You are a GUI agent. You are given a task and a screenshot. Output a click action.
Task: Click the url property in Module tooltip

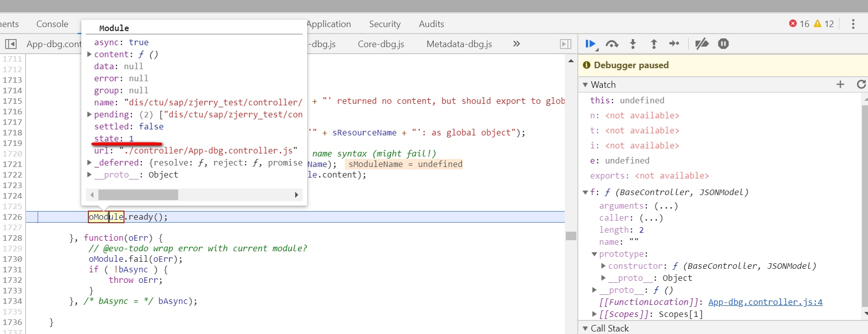pos(196,150)
